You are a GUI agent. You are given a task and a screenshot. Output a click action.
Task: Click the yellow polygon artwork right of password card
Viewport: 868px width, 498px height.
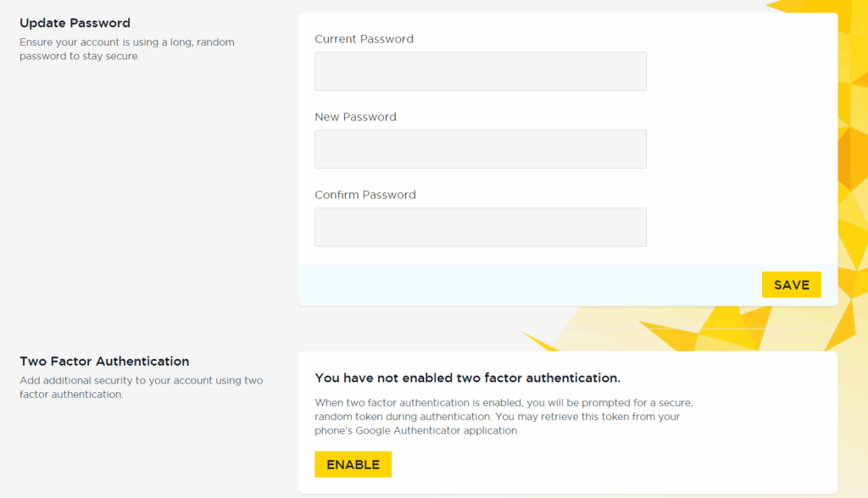click(853, 166)
